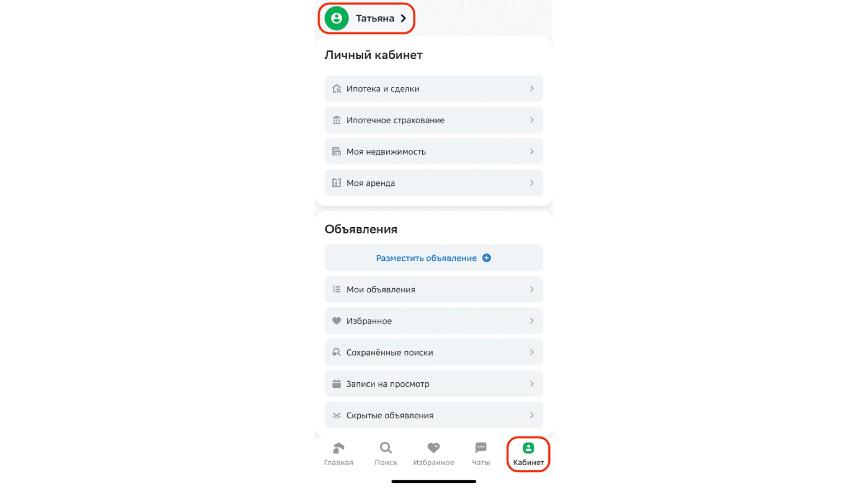Switch to the Поиск tab

click(x=386, y=454)
